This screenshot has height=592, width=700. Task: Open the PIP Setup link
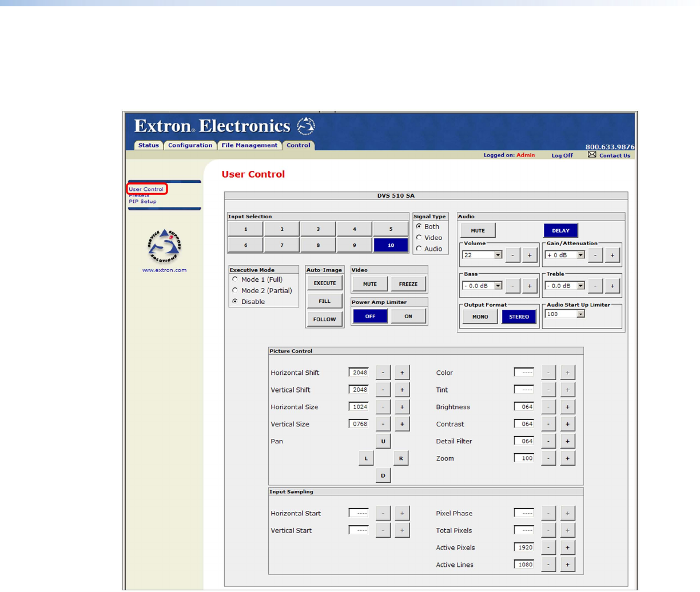(142, 202)
